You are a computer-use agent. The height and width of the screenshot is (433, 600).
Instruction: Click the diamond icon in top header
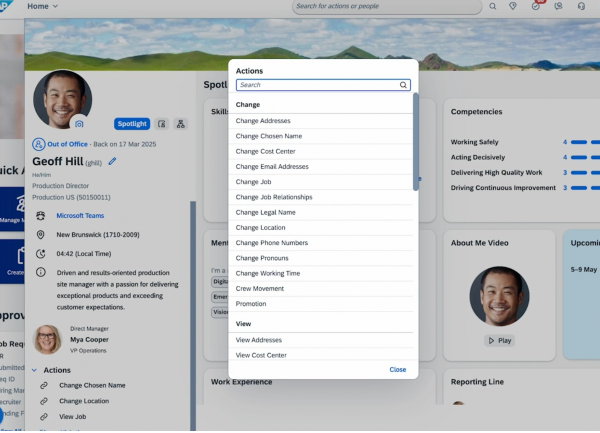[514, 6]
